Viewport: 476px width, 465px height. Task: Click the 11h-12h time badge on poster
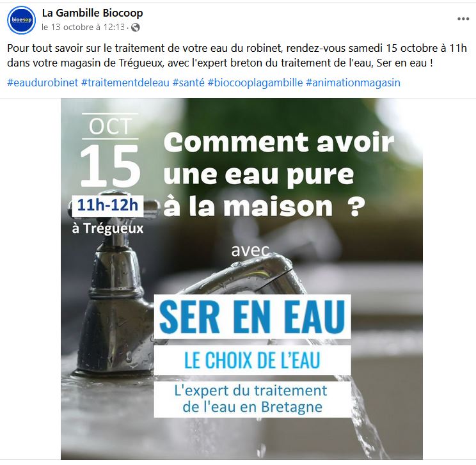(x=107, y=205)
